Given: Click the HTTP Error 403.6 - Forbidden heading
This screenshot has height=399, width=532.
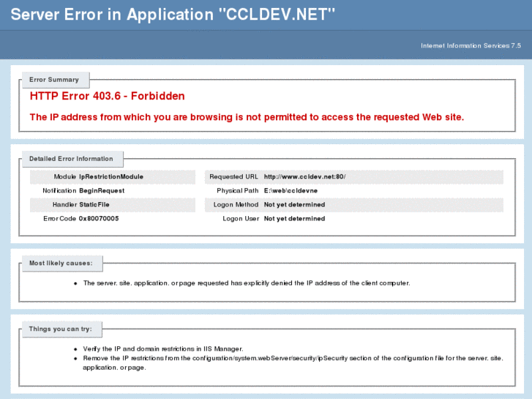Looking at the screenshot, I should pyautogui.click(x=108, y=96).
